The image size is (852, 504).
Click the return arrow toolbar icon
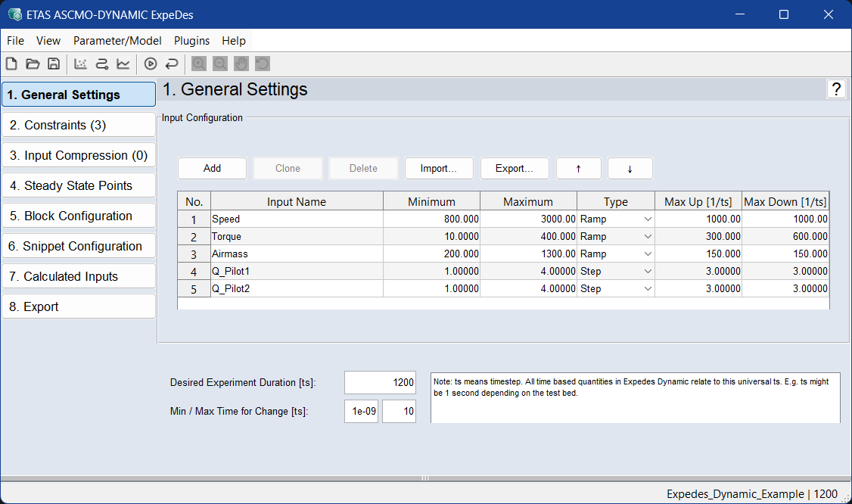[x=172, y=64]
